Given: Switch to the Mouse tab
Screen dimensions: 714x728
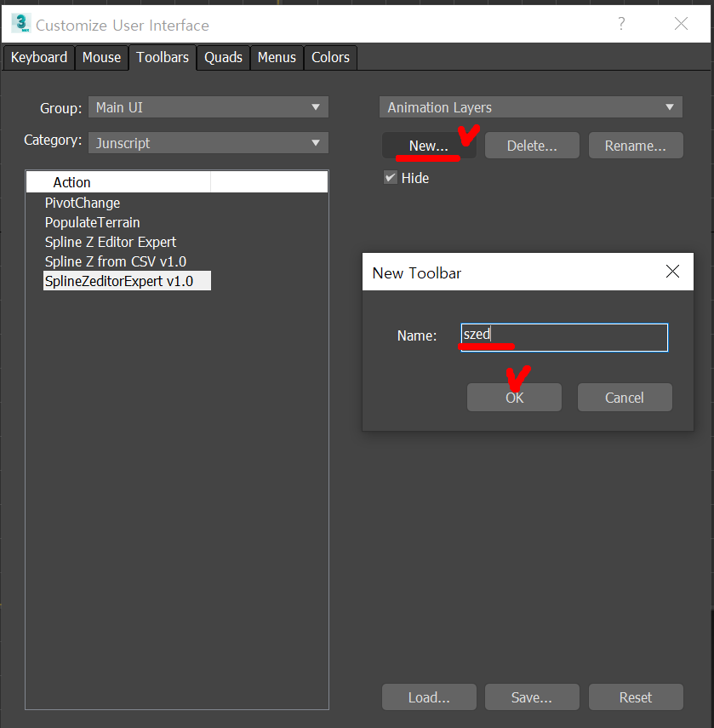Looking at the screenshot, I should coord(101,58).
